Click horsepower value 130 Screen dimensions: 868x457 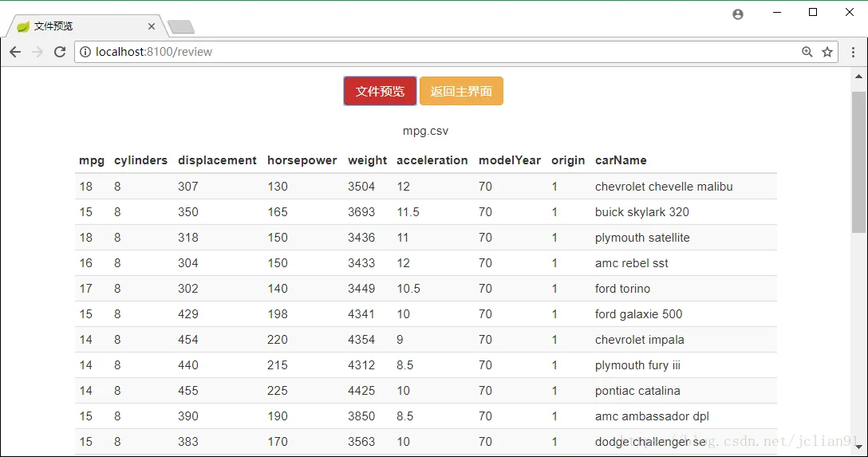tap(278, 187)
